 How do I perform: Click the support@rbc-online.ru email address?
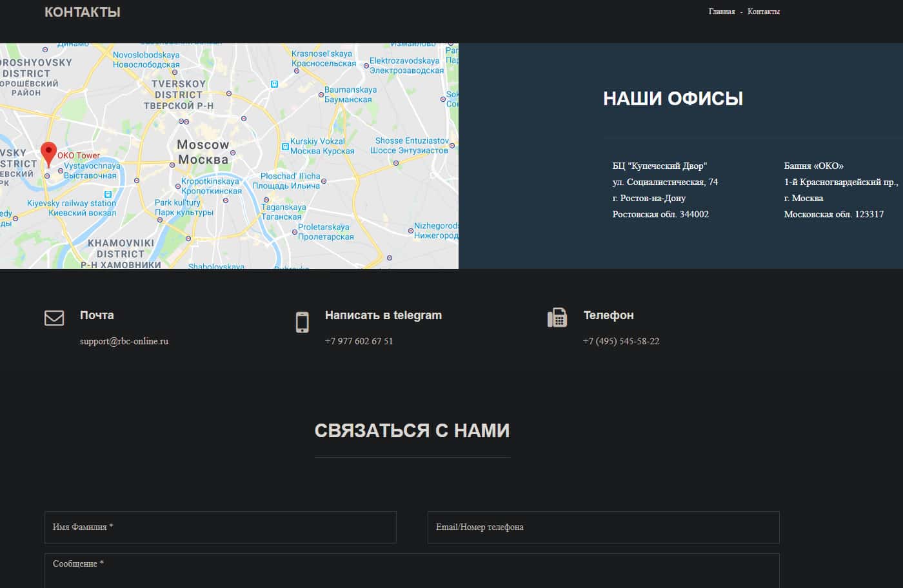pyautogui.click(x=124, y=341)
